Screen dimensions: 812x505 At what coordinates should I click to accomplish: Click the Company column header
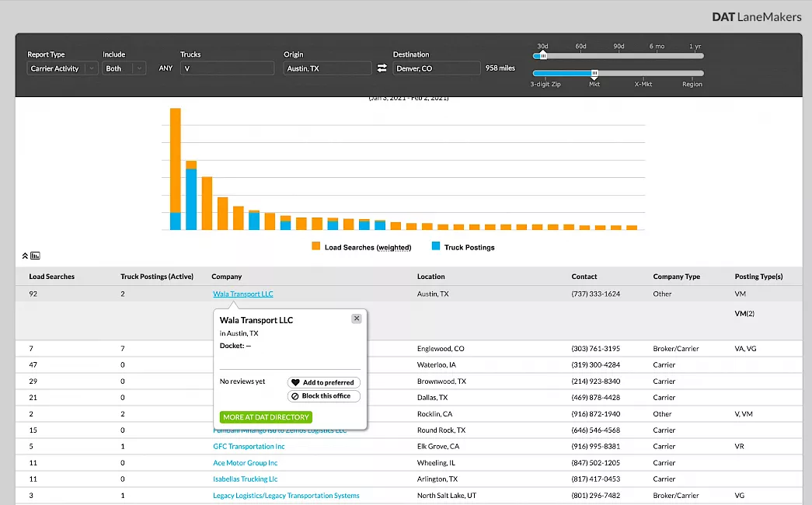[x=226, y=277]
